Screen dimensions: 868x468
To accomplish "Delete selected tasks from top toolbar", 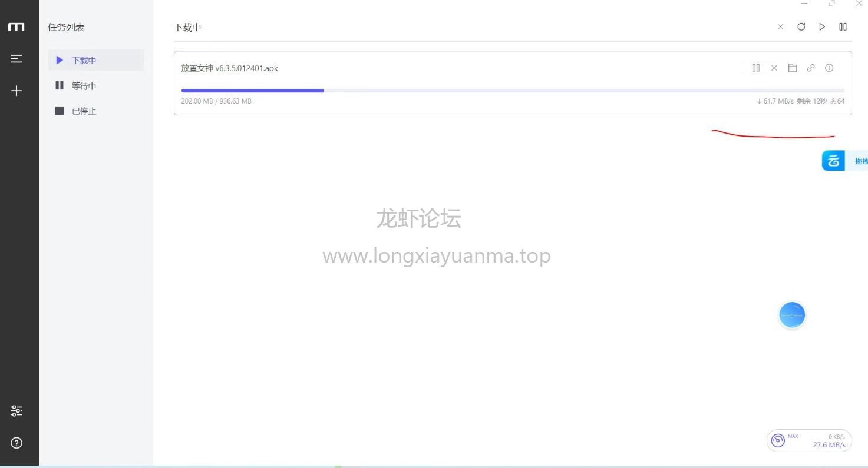I will coord(780,27).
